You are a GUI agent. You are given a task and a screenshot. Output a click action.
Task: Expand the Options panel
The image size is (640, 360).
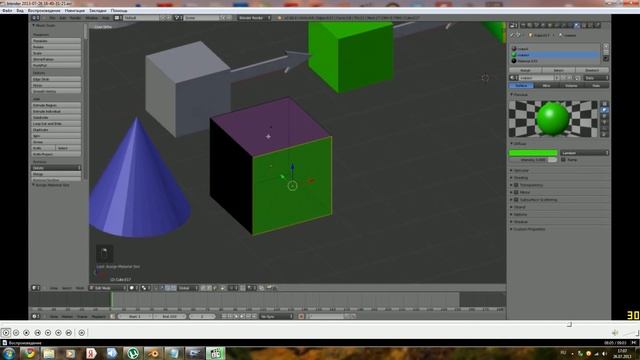coord(519,214)
